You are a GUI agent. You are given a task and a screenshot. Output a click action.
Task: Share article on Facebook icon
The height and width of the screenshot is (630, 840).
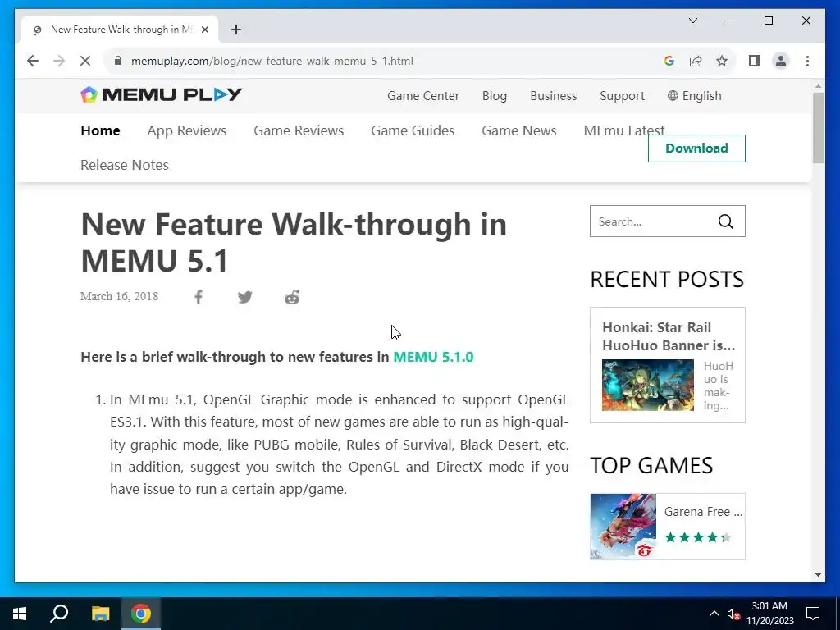pos(199,297)
